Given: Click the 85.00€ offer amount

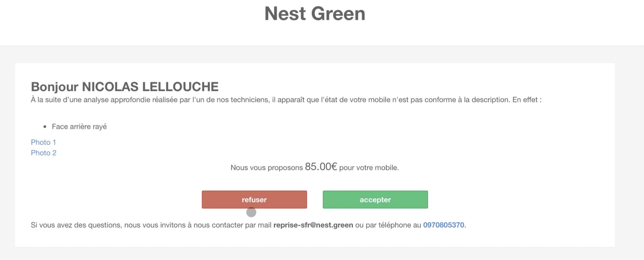Looking at the screenshot, I should (321, 167).
